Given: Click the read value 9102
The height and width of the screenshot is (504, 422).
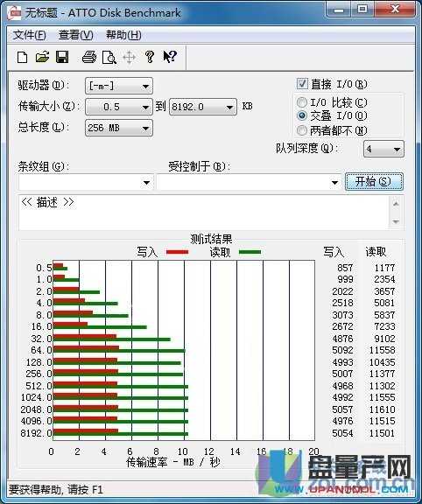Looking at the screenshot, I should tap(384, 339).
